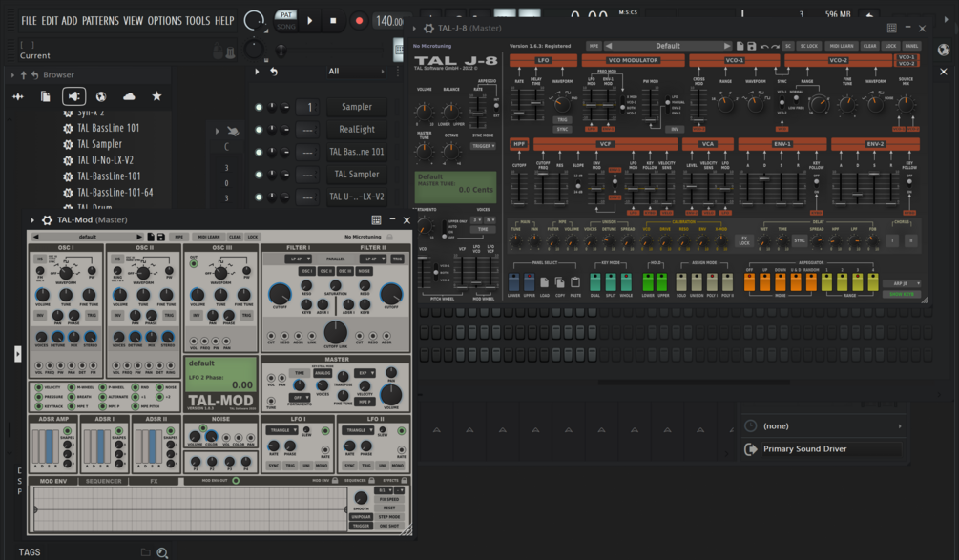This screenshot has height=560, width=959.
Task: Switch to the FX tab in TAL-Mod
Action: click(x=154, y=481)
